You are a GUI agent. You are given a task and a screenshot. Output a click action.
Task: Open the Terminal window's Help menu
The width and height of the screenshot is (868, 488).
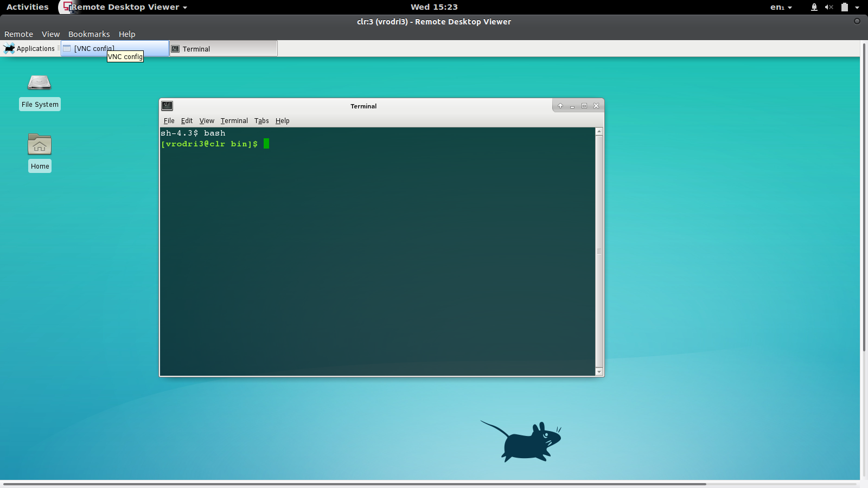(282, 121)
